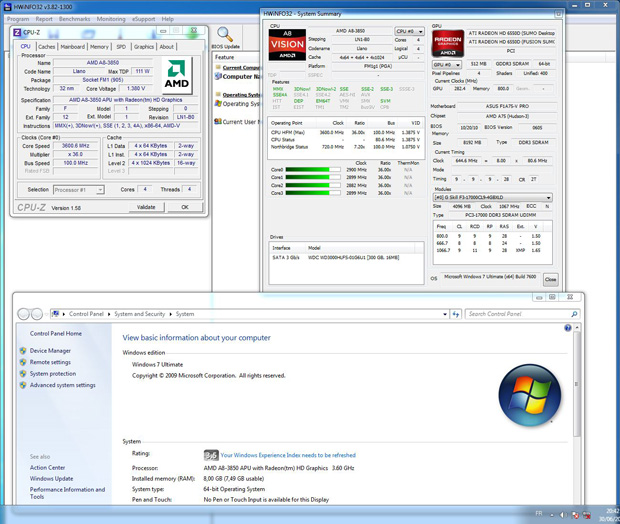Image resolution: width=620 pixels, height=524 pixels.
Task: Open address bar history dropdown in Control Panel
Action: click(x=445, y=314)
